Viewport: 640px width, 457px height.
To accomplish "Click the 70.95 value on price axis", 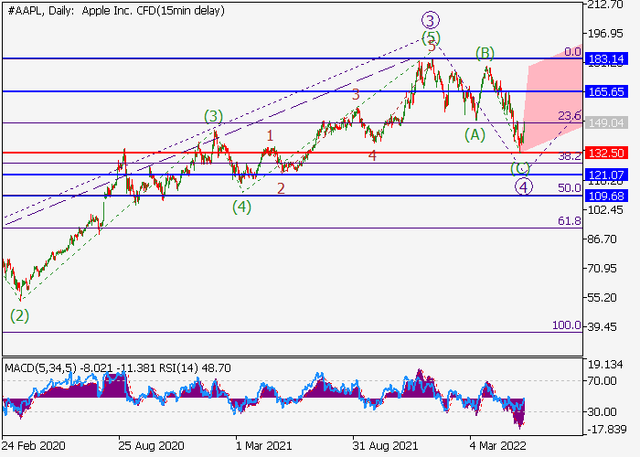I will (x=602, y=268).
